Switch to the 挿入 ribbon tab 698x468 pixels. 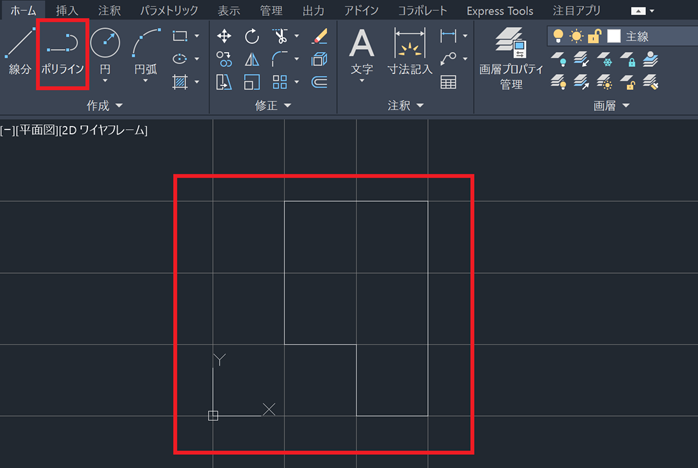tap(67, 11)
